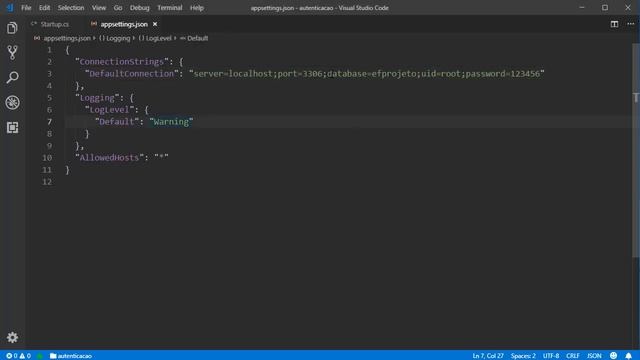The width and height of the screenshot is (640, 360).
Task: Click the VS Code logo icon
Action: (10, 7)
